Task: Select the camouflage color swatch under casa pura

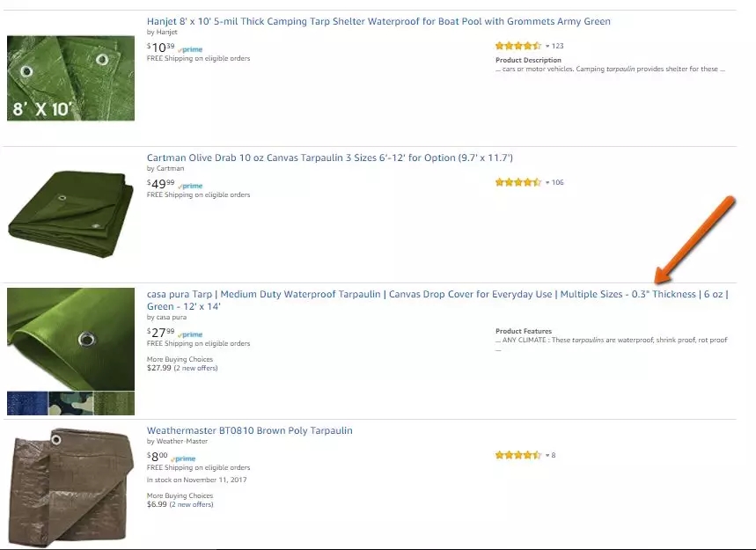Action: coord(71,403)
